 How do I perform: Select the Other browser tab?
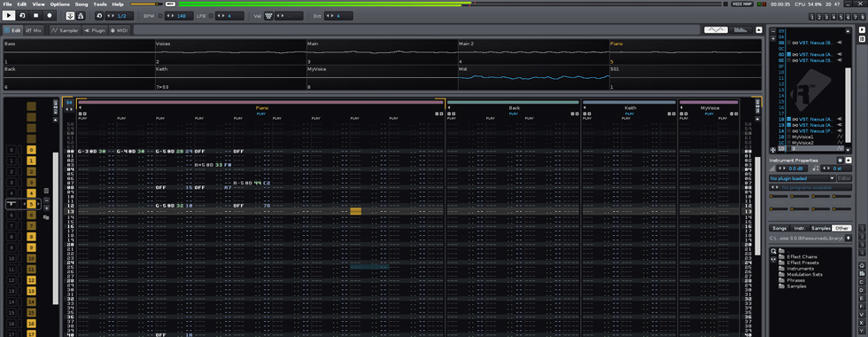pos(842,228)
